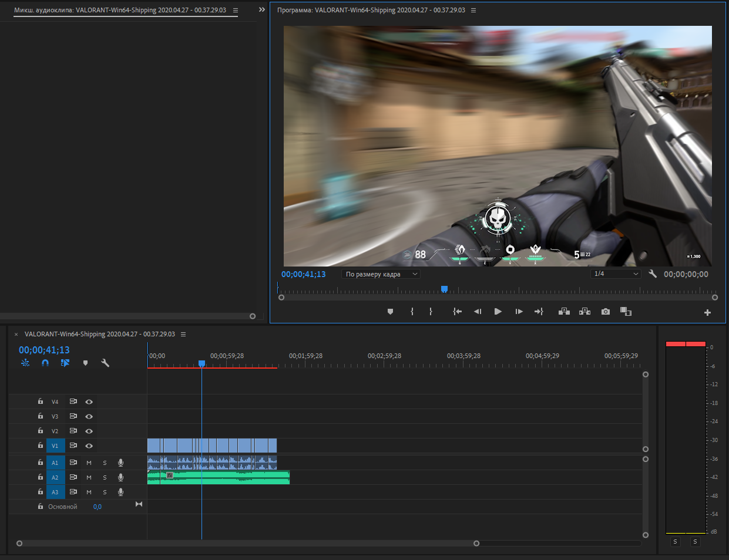Click the blue timeline timecode 00;00;41;13
Image resolution: width=729 pixels, height=560 pixels.
pyautogui.click(x=44, y=350)
